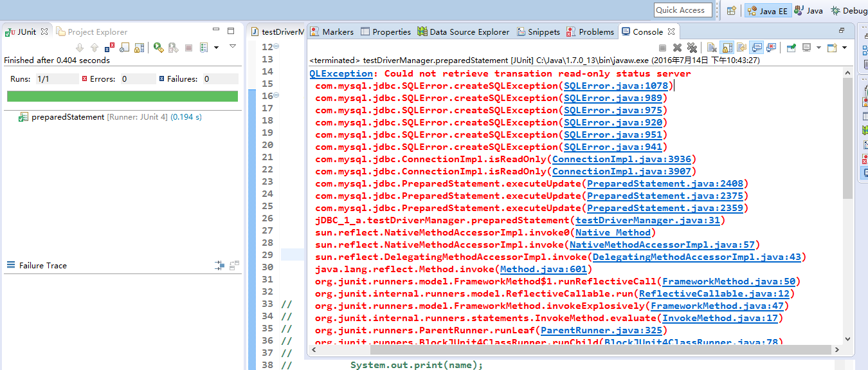This screenshot has width=868, height=370.
Task: Click Open Perspective icon
Action: (x=731, y=10)
